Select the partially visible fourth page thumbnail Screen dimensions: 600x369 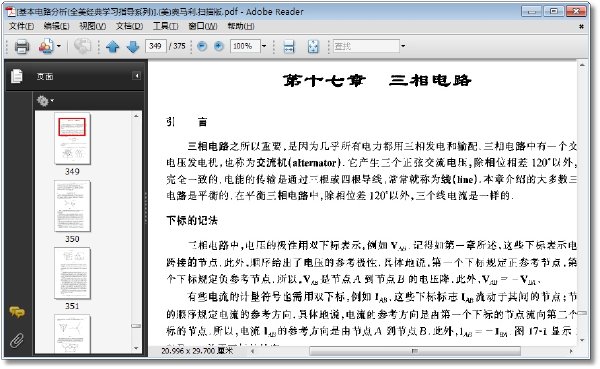point(72,334)
